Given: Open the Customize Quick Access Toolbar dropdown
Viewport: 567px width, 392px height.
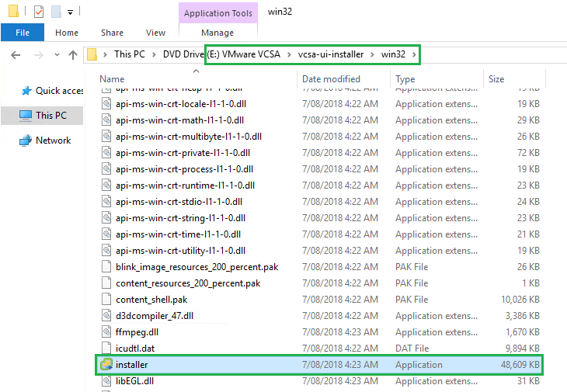Looking at the screenshot, I should (x=70, y=12).
